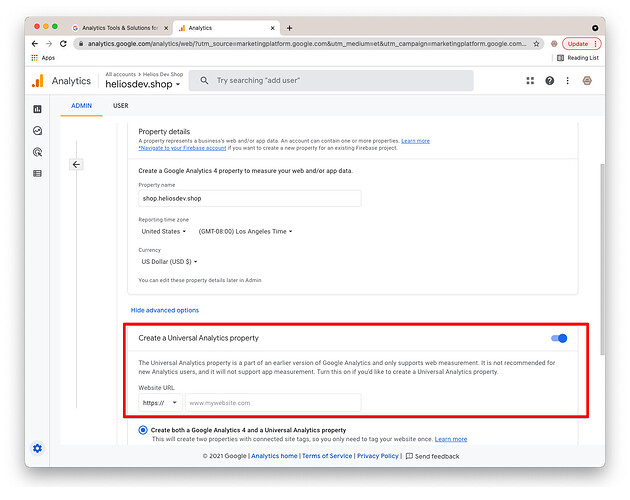The height and width of the screenshot is (500, 630).
Task: Open the Configure table sidebar icon
Action: 37,173
